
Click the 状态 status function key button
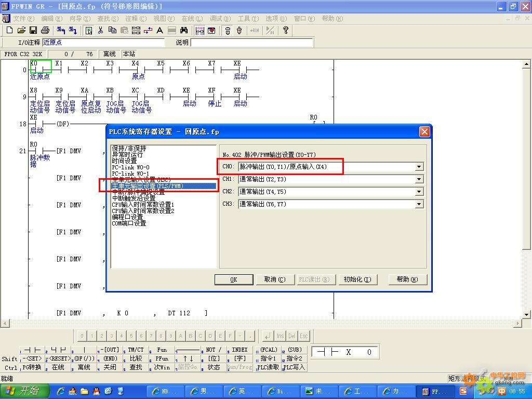(214, 367)
